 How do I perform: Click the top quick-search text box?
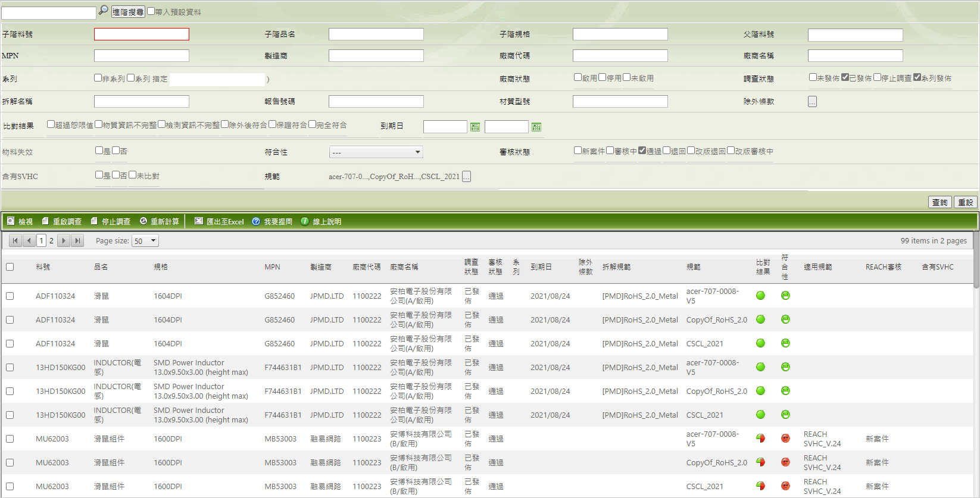(x=49, y=12)
